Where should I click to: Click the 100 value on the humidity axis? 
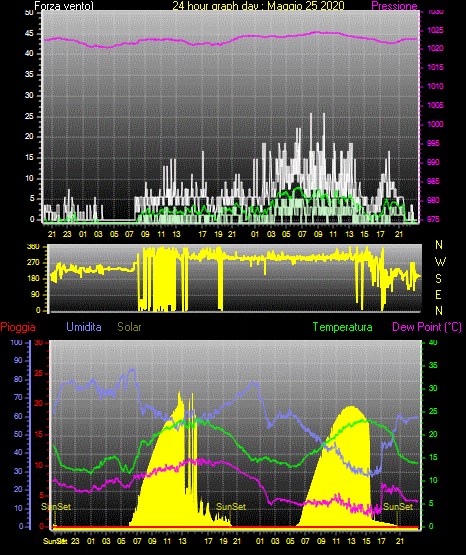point(17,343)
